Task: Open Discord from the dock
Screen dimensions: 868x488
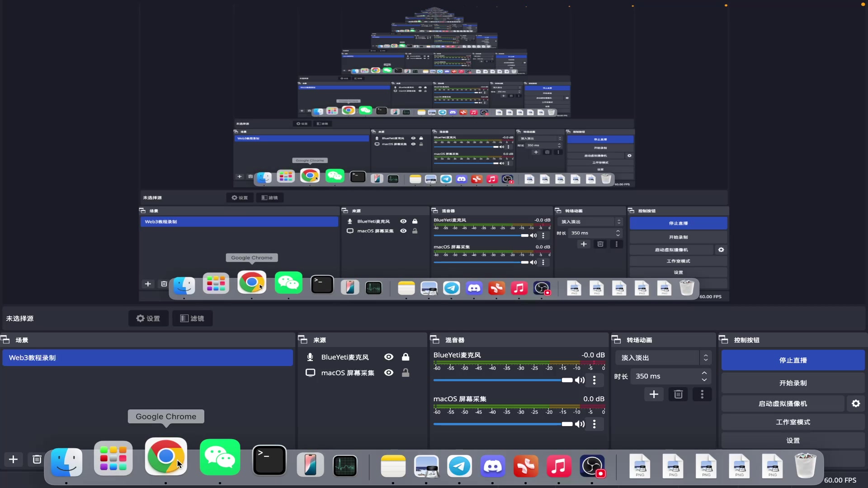Action: click(493, 466)
